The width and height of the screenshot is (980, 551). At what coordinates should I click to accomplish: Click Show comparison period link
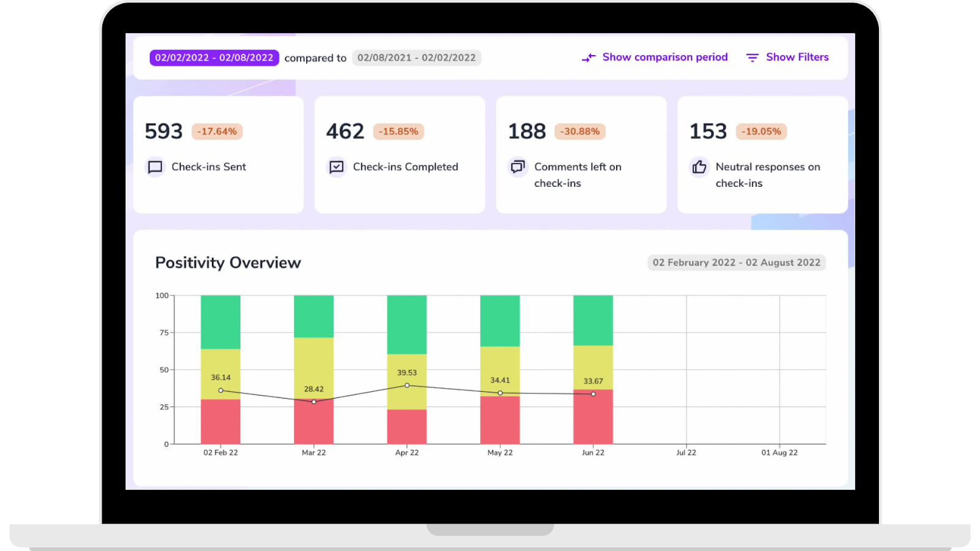pyautogui.click(x=665, y=57)
